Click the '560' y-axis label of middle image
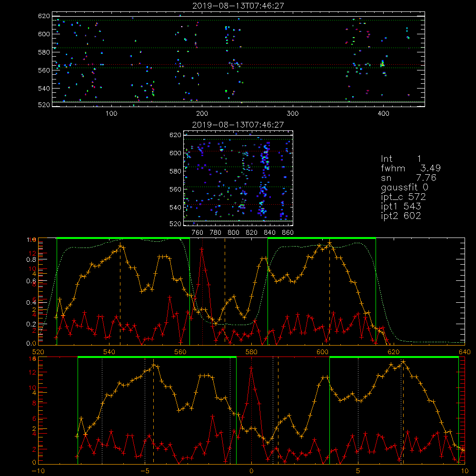 pos(176,189)
